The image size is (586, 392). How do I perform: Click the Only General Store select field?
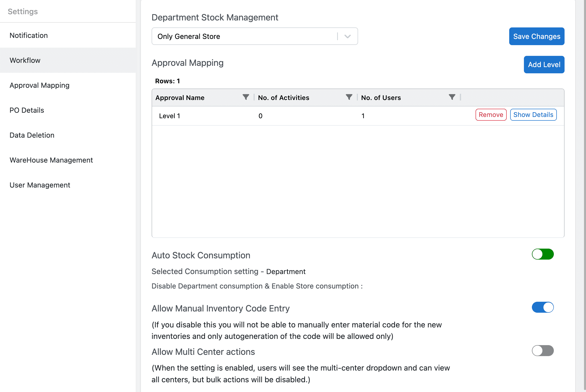[x=255, y=36]
